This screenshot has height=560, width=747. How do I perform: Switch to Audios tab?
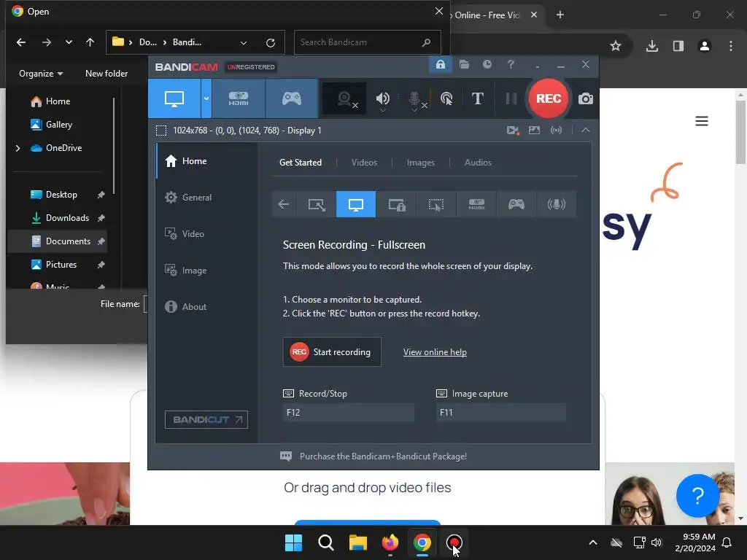click(478, 163)
